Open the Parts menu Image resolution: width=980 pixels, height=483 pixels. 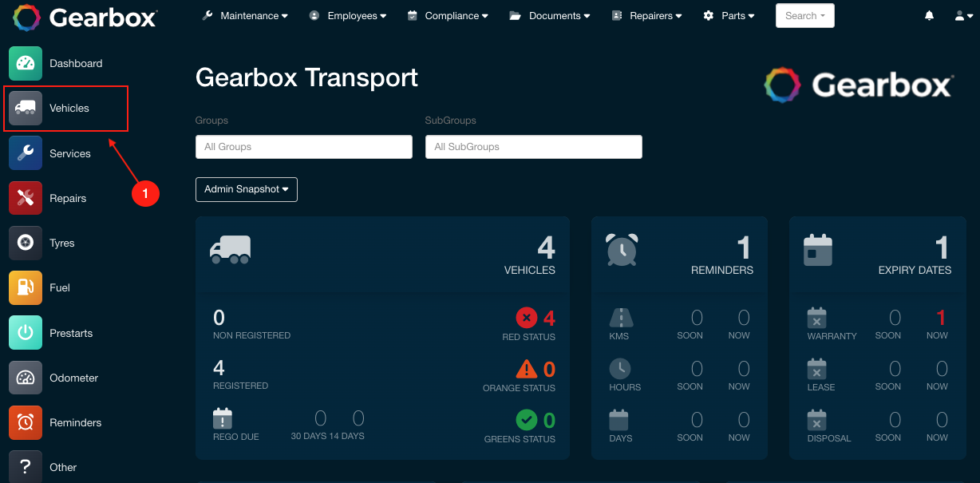click(x=729, y=16)
